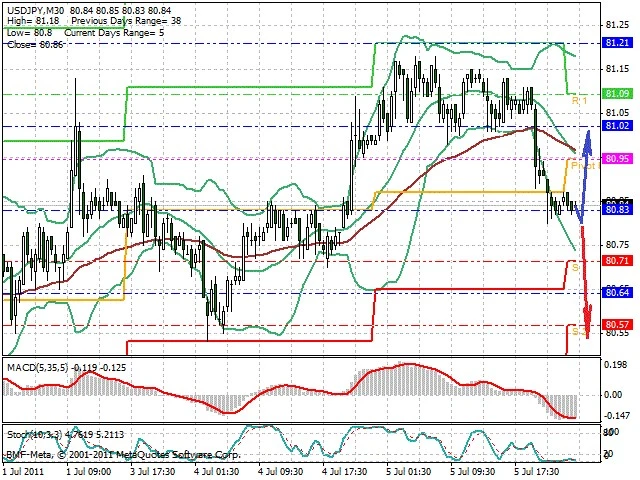This screenshot has height=480, width=640.
Task: Select the 'Previous Days Range= 38' text
Action: tap(126, 21)
